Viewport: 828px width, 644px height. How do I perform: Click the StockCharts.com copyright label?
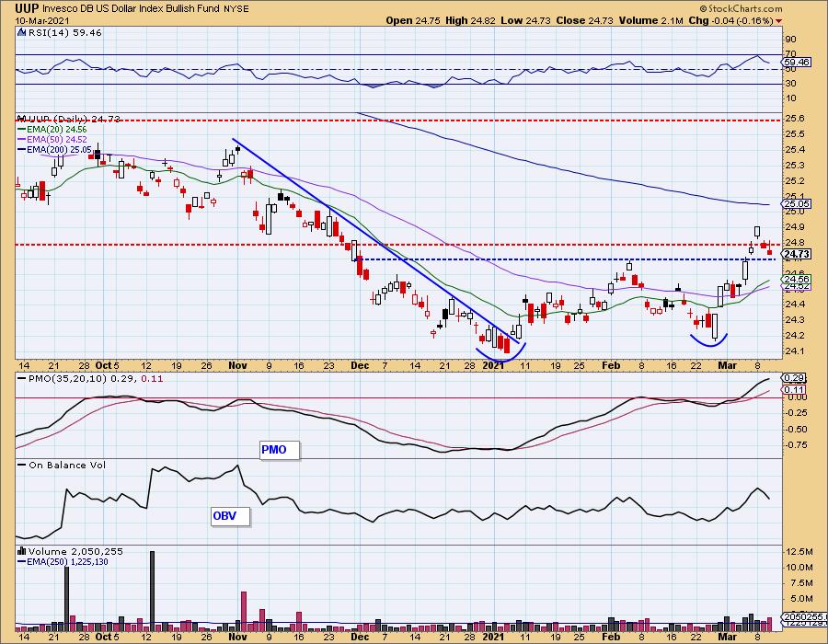(x=741, y=8)
